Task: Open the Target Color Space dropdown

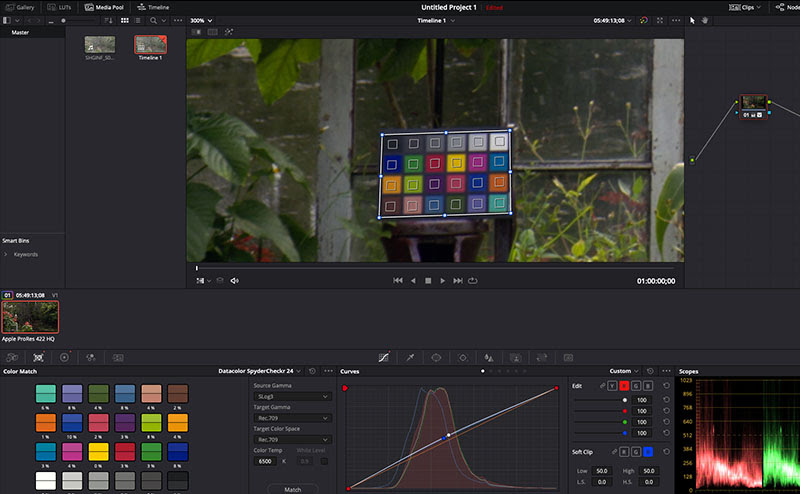Action: [x=292, y=439]
